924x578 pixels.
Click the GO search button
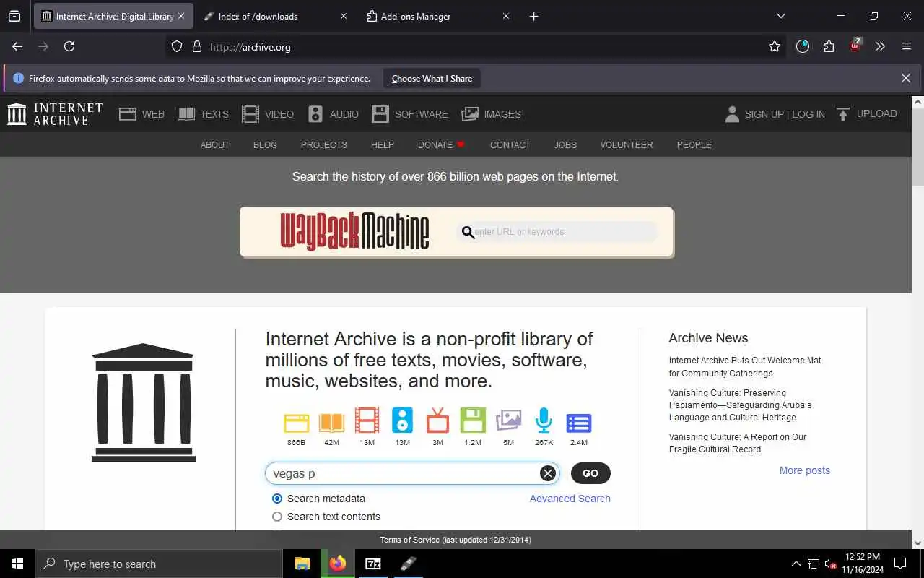(590, 473)
